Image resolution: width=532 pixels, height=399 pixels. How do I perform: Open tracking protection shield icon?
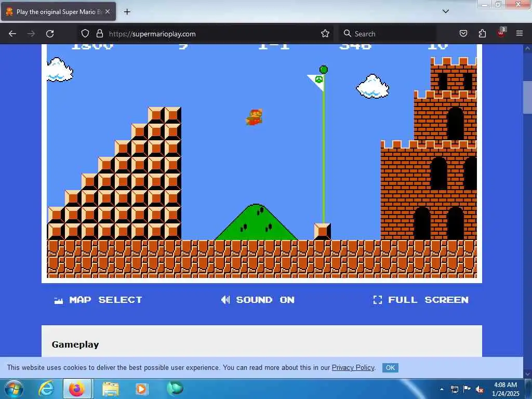(x=85, y=34)
